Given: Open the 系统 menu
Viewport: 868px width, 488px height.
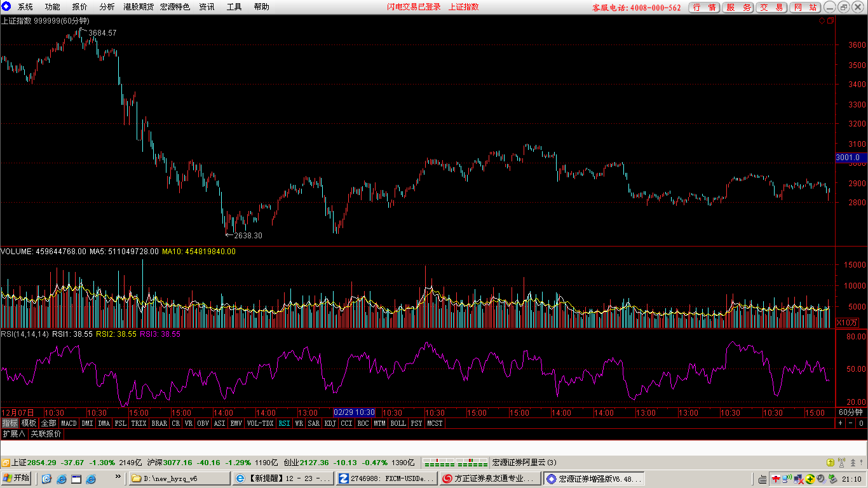Looking at the screenshot, I should click(x=25, y=7).
